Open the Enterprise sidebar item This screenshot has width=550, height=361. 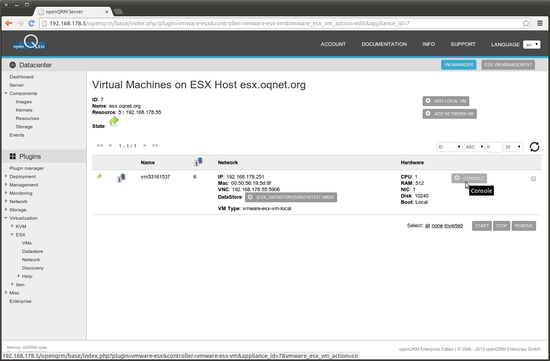coord(20,301)
